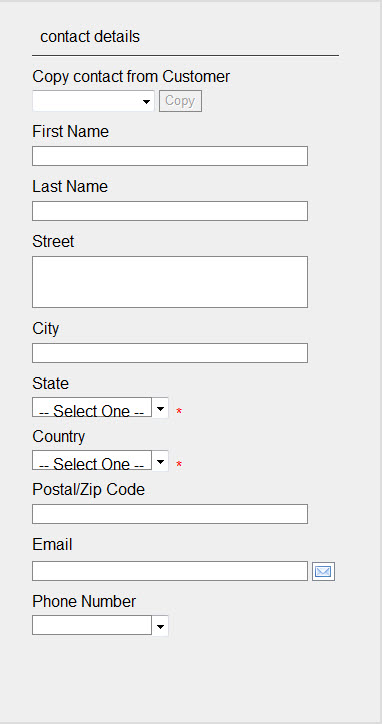This screenshot has height=724, width=382.
Task: Click the envelope icon beside Email field
Action: (x=323, y=572)
